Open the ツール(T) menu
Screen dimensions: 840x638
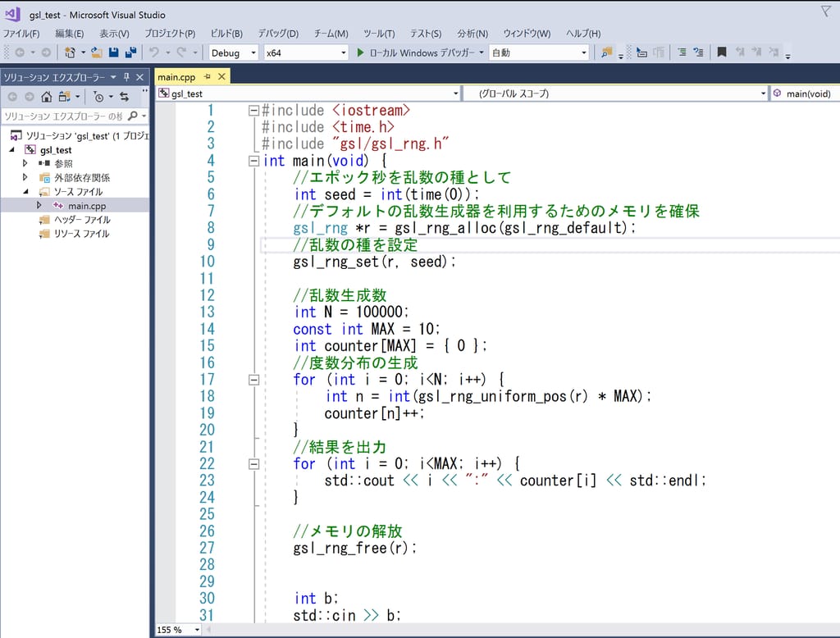tap(379, 34)
